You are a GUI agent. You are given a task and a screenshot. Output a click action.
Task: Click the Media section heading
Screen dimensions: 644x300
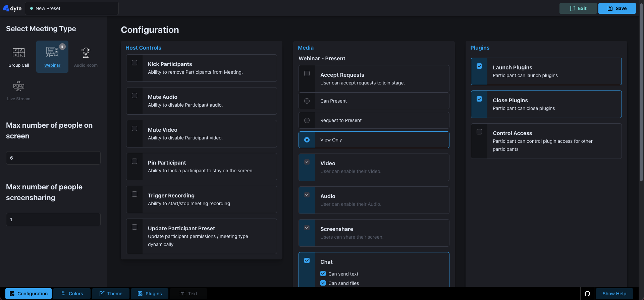pos(306,48)
